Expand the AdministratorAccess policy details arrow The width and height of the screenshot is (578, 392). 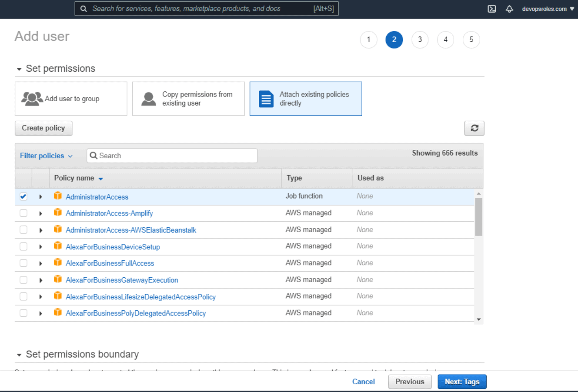pyautogui.click(x=40, y=196)
